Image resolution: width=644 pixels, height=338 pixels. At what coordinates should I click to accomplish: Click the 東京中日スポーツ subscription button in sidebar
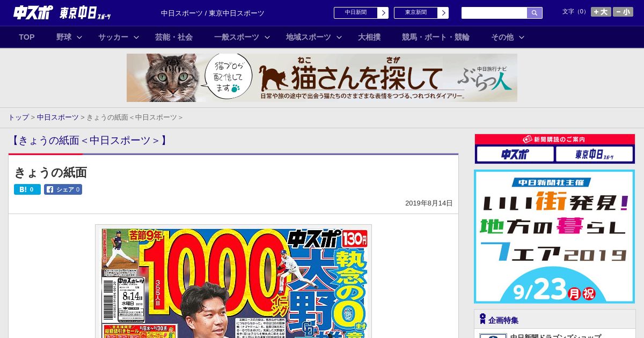594,155
